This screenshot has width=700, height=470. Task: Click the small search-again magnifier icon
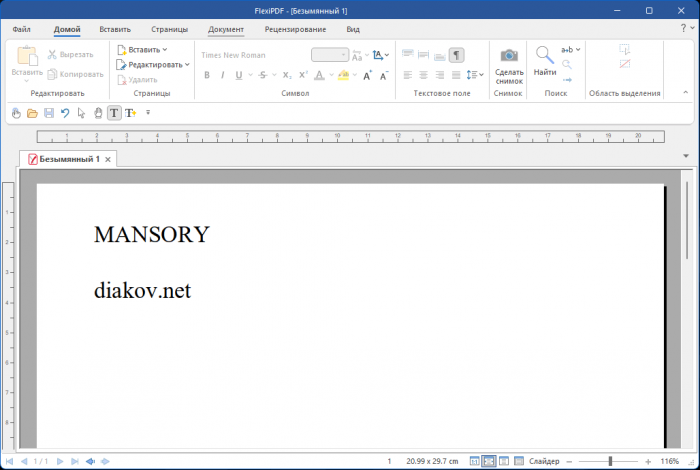(x=567, y=65)
